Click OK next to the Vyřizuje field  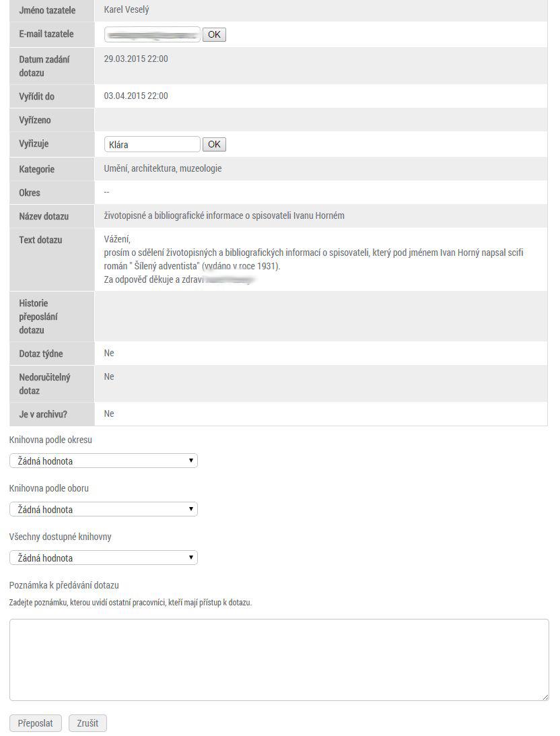pos(214,145)
